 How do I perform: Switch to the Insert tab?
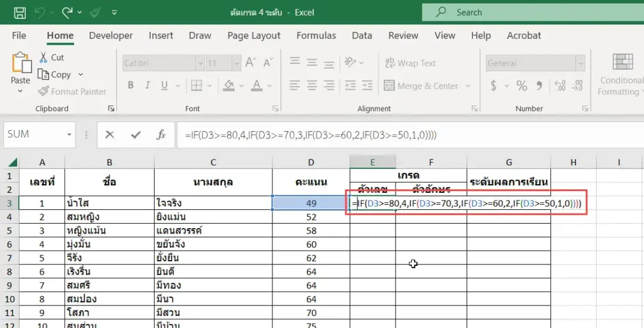[x=160, y=36]
